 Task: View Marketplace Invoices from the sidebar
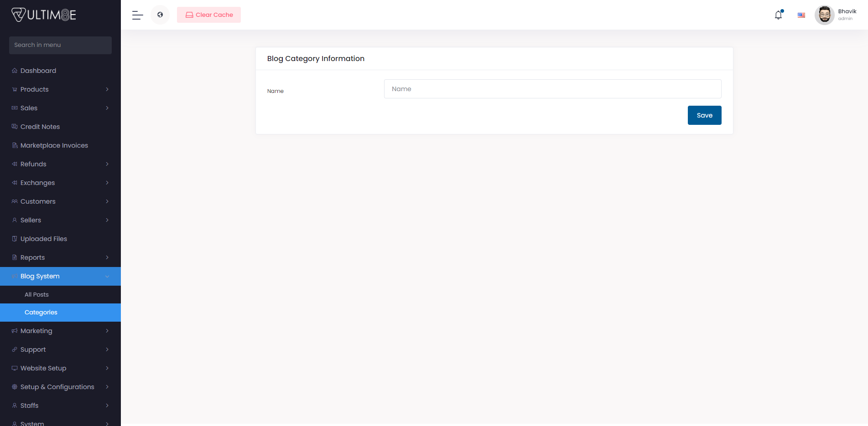54,145
